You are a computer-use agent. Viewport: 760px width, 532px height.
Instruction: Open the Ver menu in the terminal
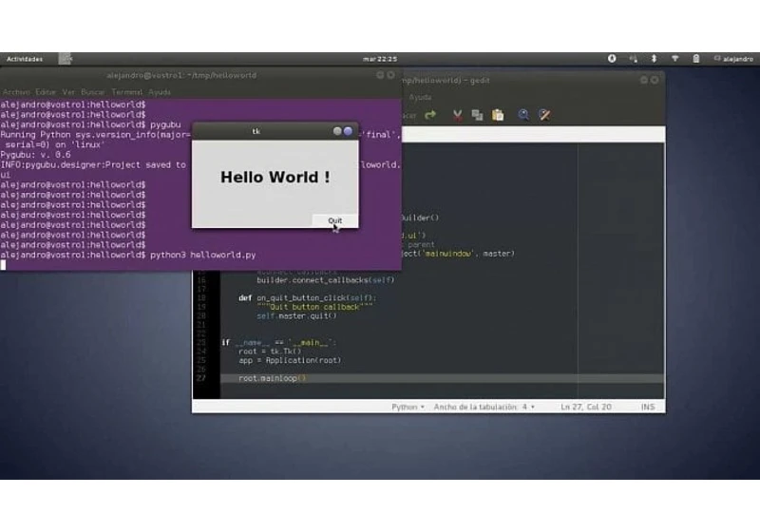pyautogui.click(x=68, y=92)
